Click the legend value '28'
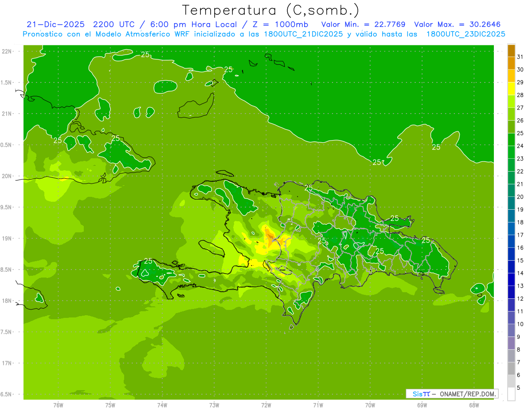Screen dimensions: 532x411 [x=520, y=95]
